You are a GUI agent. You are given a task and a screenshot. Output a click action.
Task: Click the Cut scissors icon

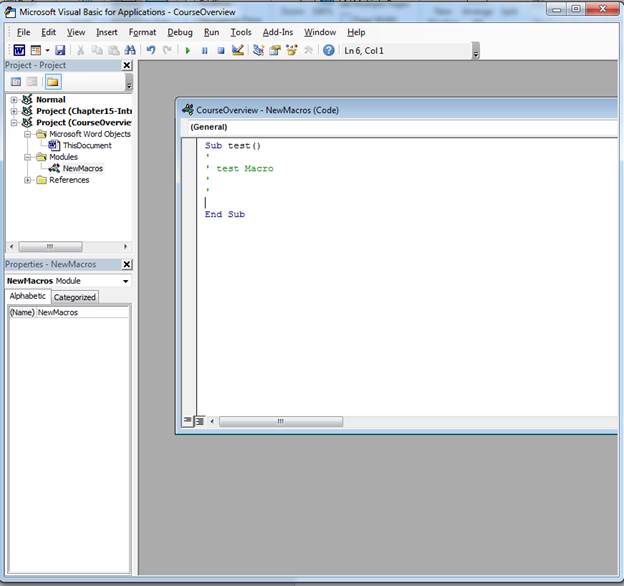pyautogui.click(x=80, y=50)
